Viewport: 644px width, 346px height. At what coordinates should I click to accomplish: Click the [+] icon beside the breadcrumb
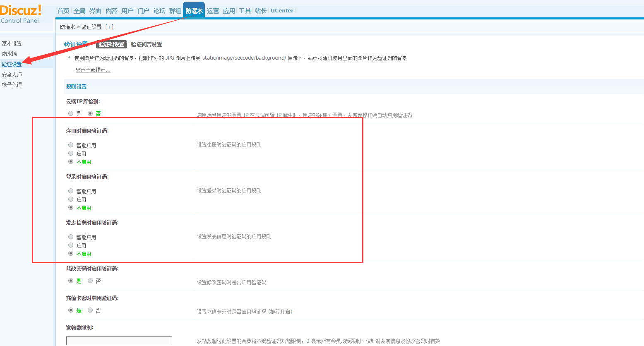[x=109, y=27]
